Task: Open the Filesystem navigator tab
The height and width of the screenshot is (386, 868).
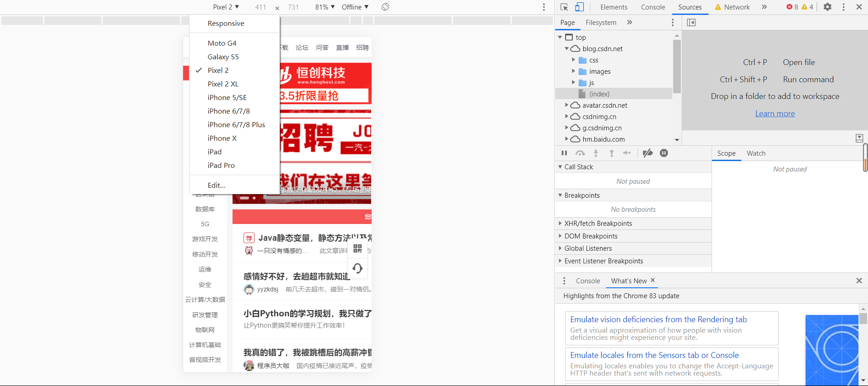Action: (x=601, y=22)
